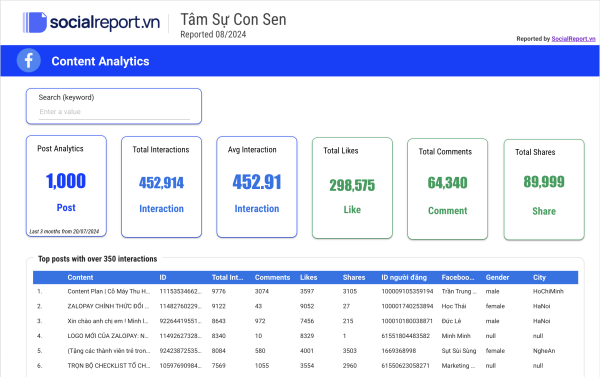Sort by Comments column header
The image size is (600, 377).
[x=272, y=277]
